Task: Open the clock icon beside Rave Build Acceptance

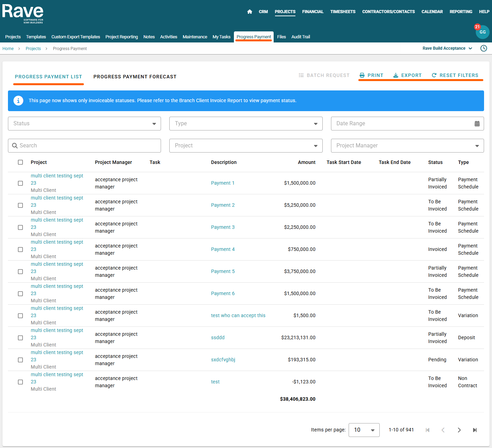Action: (x=484, y=48)
